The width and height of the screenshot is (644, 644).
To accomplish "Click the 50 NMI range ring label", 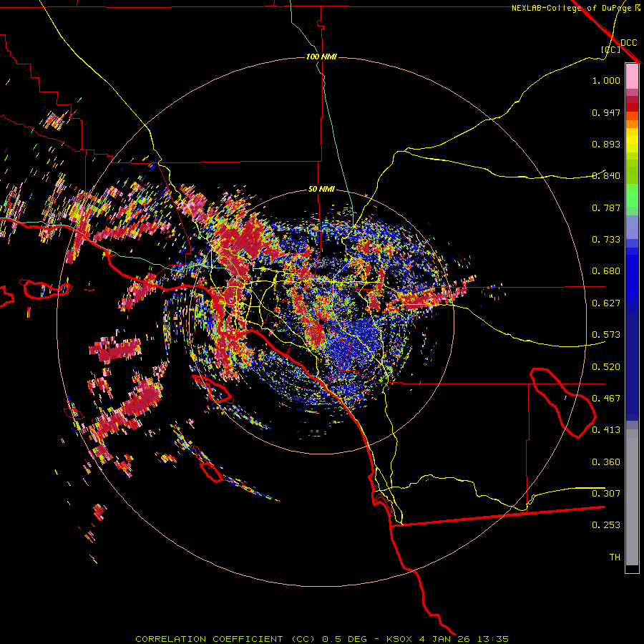I will [x=321, y=190].
